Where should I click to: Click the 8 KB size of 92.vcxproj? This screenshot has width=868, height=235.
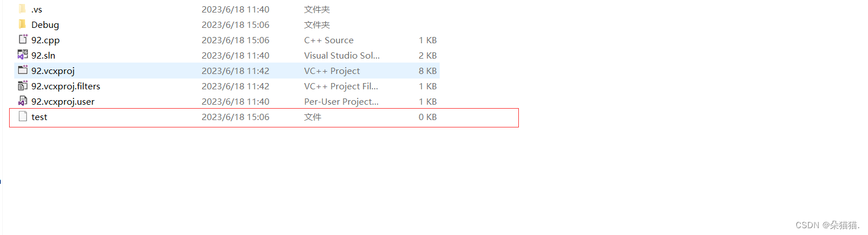coord(427,71)
